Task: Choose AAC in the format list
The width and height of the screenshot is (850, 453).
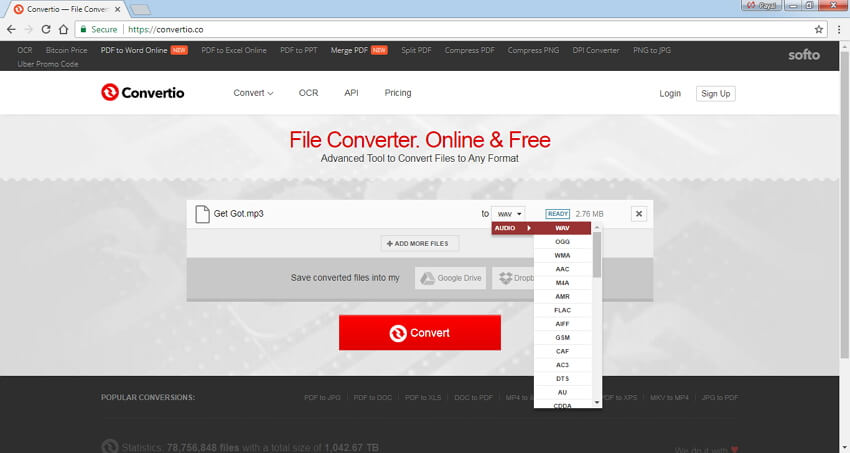Action: (x=562, y=269)
